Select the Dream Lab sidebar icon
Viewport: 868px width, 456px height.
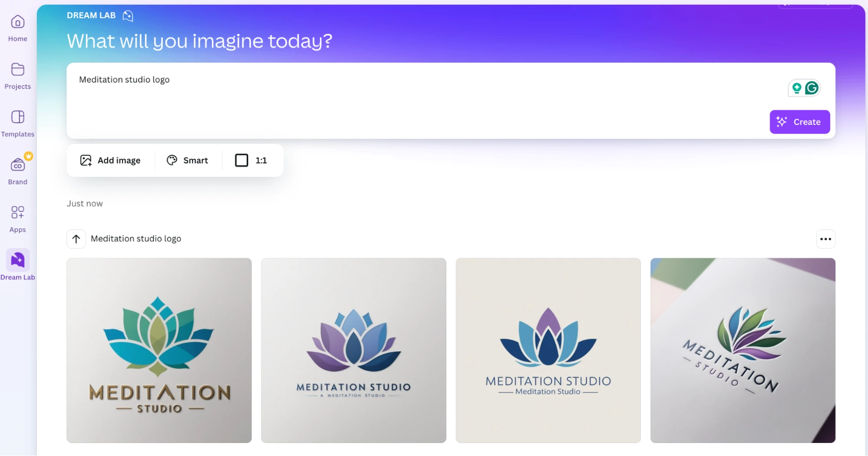[x=18, y=260]
